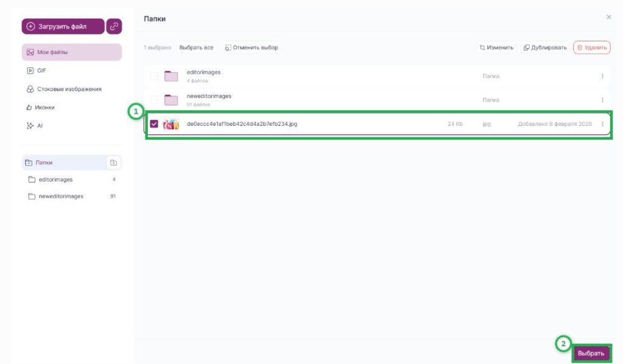Click the editorimages folder icon in the list
The width and height of the screenshot is (623, 364).
pos(171,76)
